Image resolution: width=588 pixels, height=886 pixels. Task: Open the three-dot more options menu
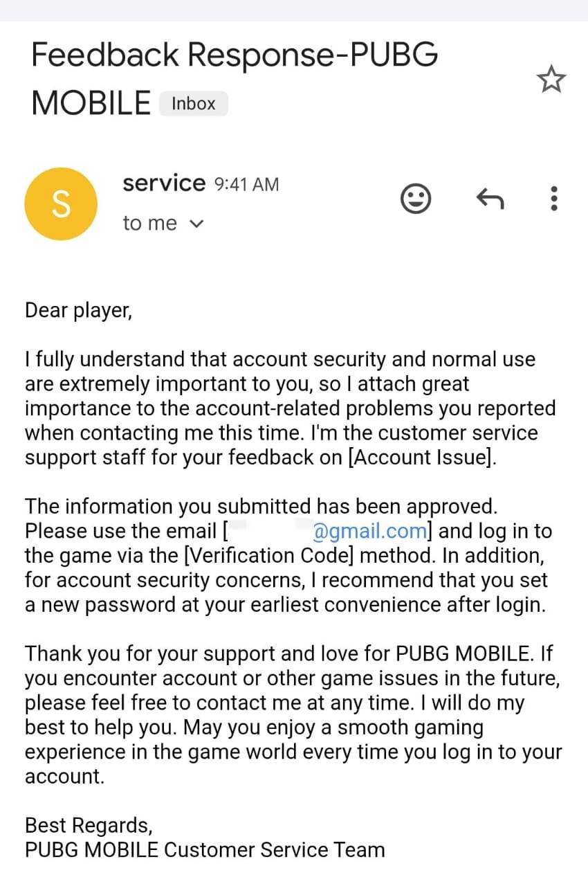click(x=553, y=199)
